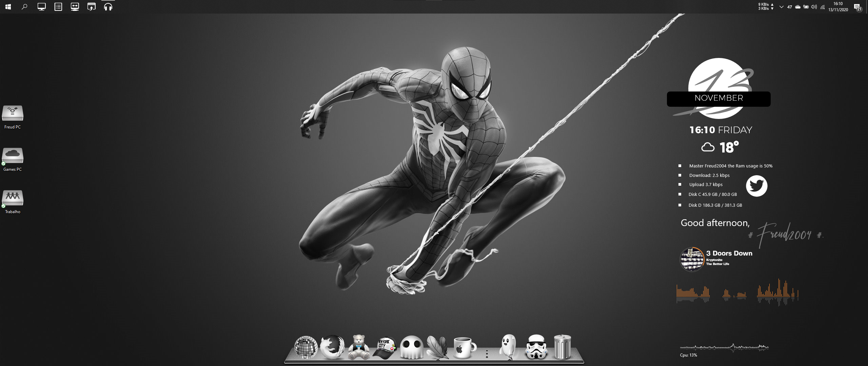
Task: Open the notification center with 21 alerts
Action: click(857, 7)
